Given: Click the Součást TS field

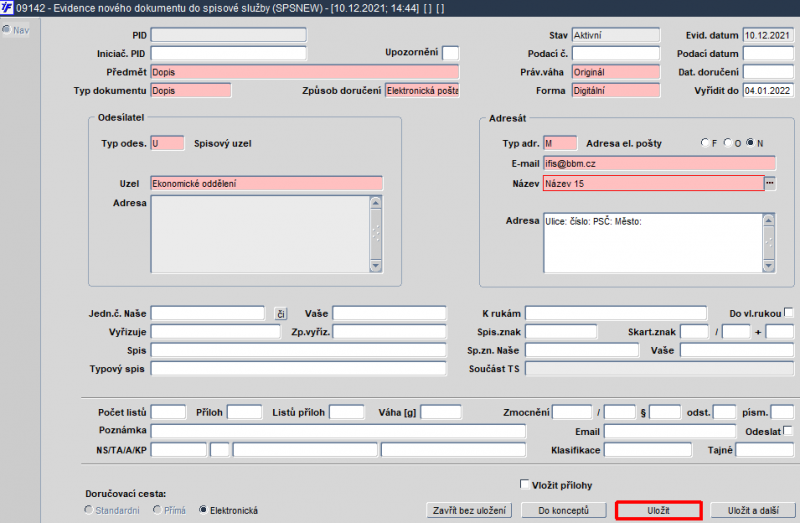Looking at the screenshot, I should point(659,368).
